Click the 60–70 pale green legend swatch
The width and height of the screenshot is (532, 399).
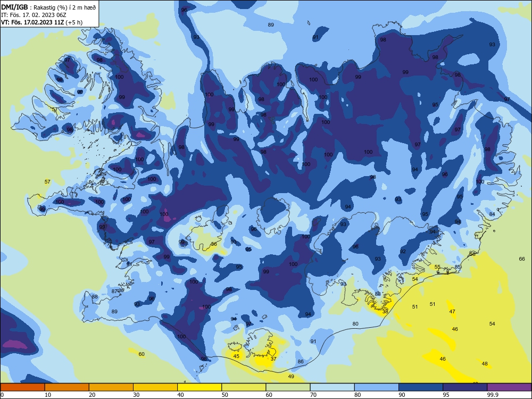pos(288,387)
